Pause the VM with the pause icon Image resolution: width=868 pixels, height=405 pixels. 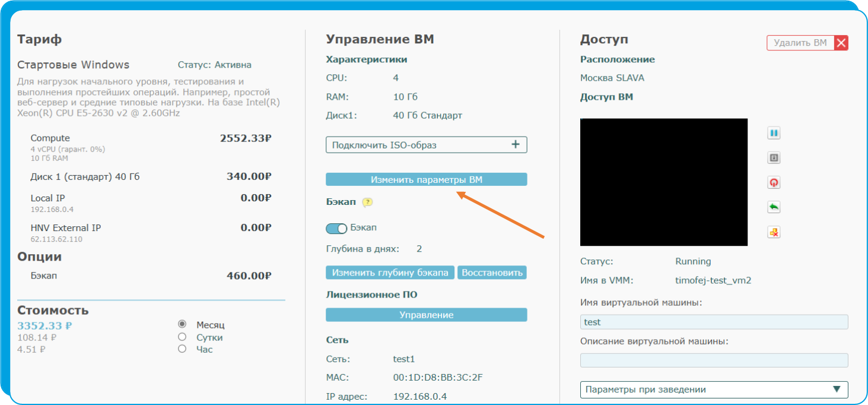point(774,133)
